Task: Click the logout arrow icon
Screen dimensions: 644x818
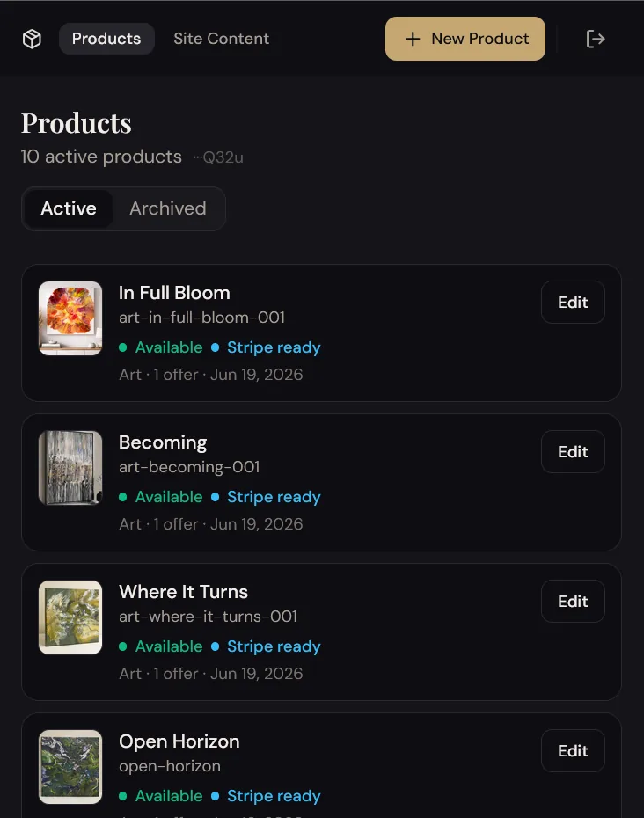Action: (595, 39)
